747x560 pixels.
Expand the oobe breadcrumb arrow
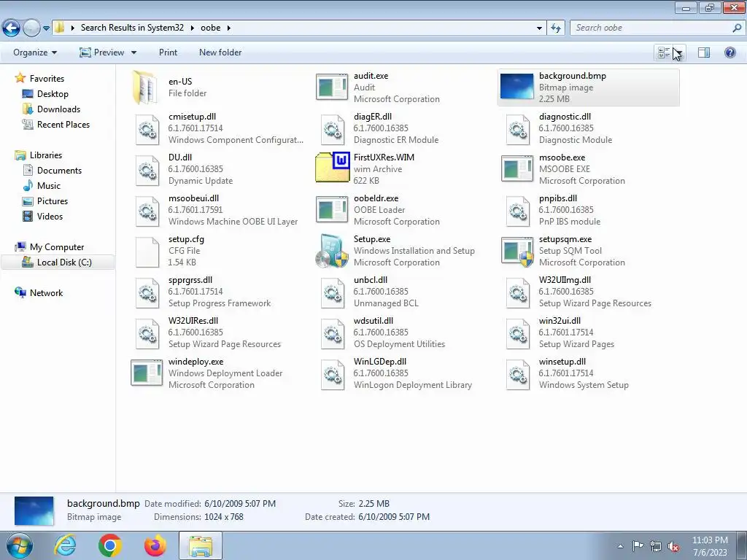(x=228, y=28)
